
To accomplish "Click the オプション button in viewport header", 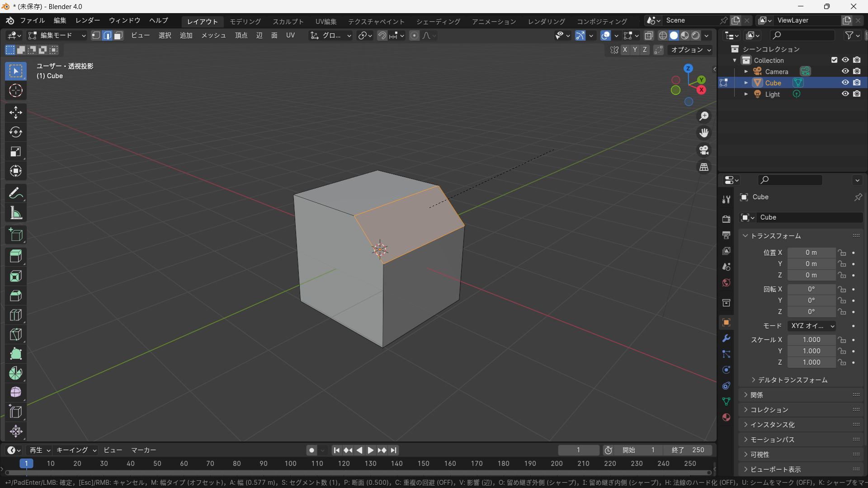I will click(x=690, y=50).
